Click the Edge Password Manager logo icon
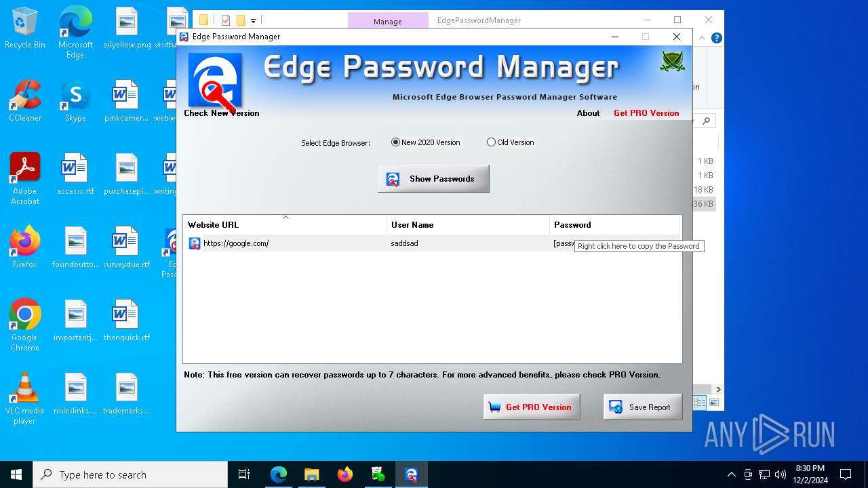The image size is (868, 488). (214, 81)
